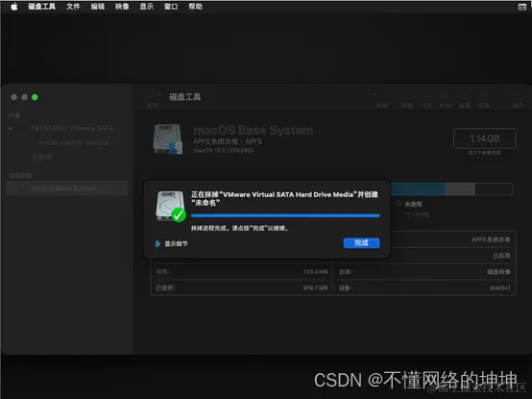The width and height of the screenshot is (532, 399).
Task: Click the 急救 first aid toolbar icon
Action: click(407, 99)
